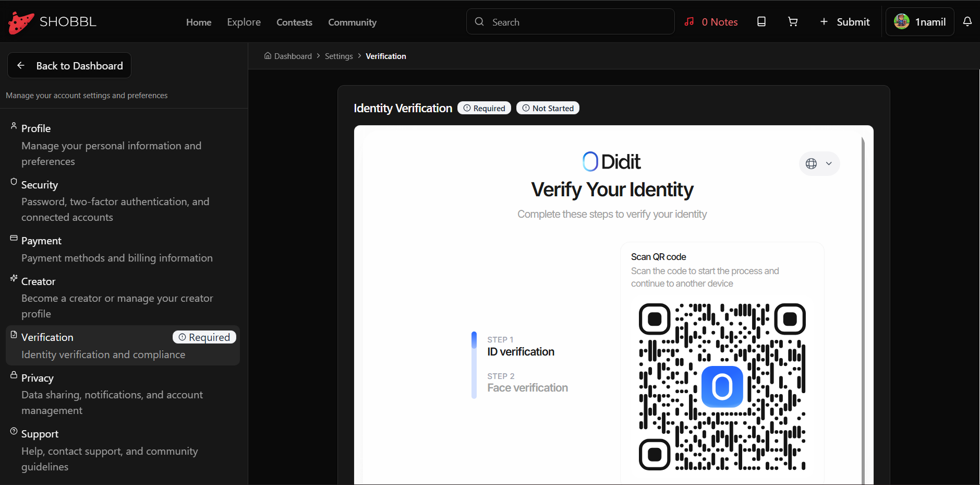The width and height of the screenshot is (980, 485).
Task: Switch to the Contests menu
Action: click(x=294, y=22)
